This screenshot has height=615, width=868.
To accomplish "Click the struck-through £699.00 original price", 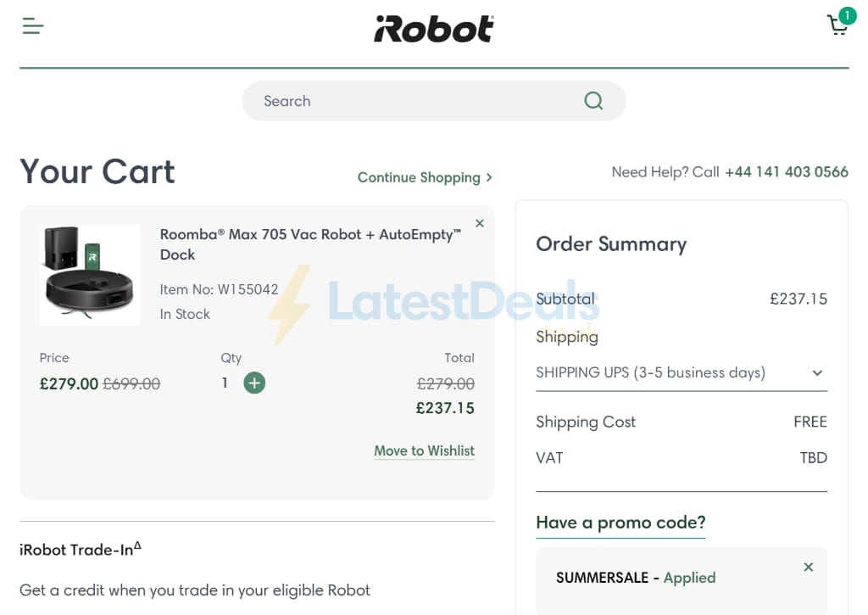I will pyautogui.click(x=131, y=383).
